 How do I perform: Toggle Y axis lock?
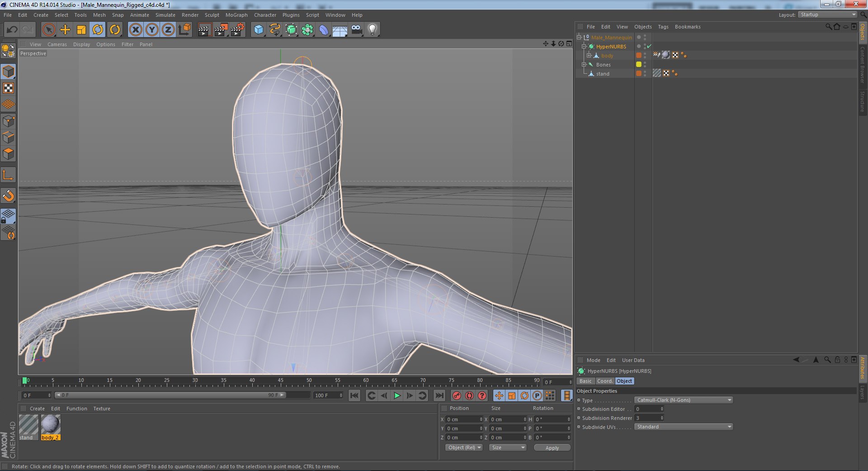[152, 30]
